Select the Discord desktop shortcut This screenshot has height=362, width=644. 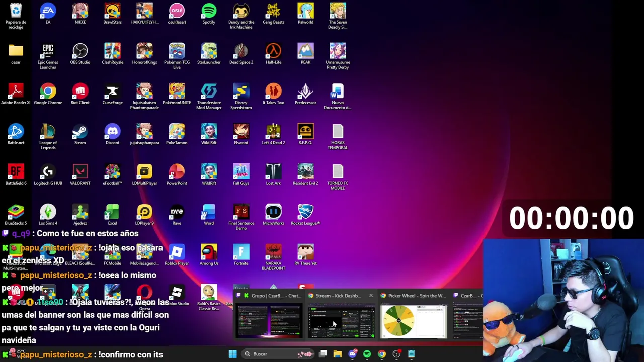112,134
